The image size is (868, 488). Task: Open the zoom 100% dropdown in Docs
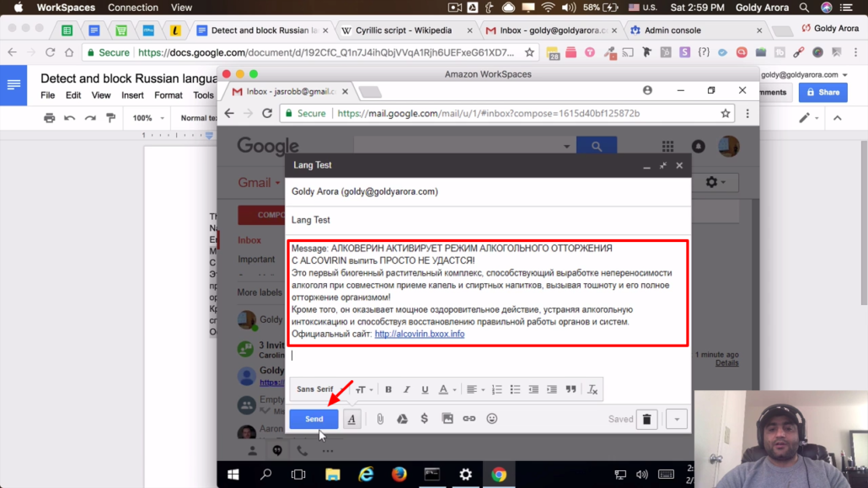tap(148, 118)
